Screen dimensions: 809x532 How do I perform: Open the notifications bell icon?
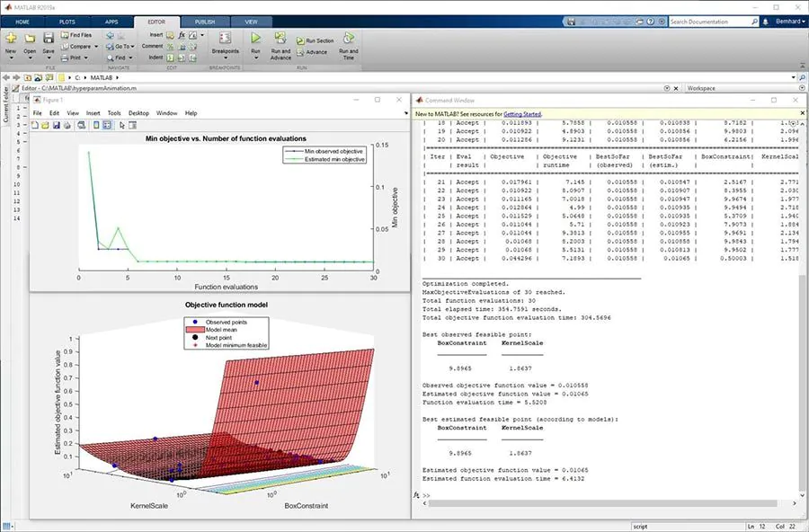tap(765, 21)
